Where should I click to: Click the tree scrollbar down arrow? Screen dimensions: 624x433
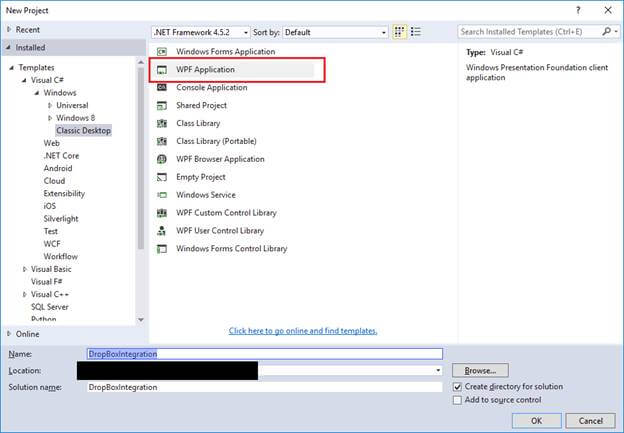pos(140,320)
